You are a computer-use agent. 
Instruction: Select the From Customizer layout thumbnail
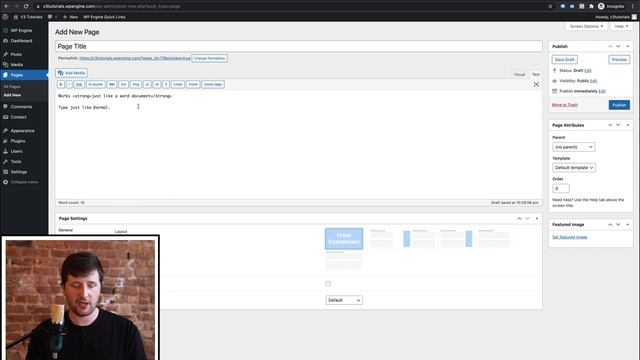coord(344,239)
